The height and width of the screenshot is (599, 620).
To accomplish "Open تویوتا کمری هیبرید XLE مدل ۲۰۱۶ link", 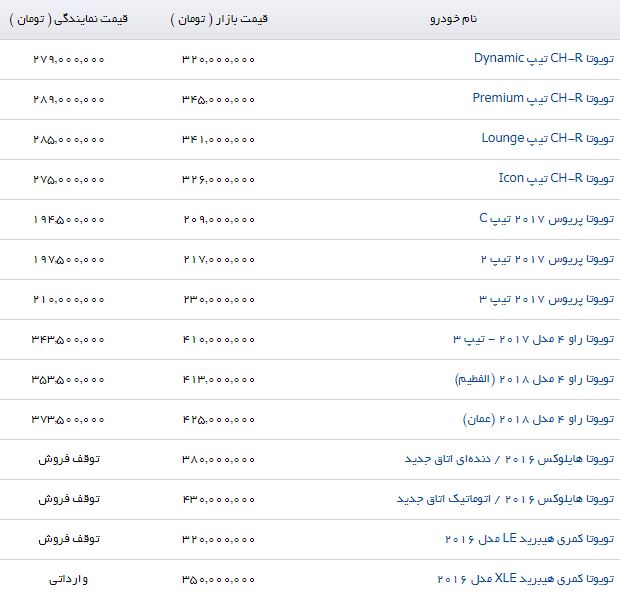I will pos(525,579).
